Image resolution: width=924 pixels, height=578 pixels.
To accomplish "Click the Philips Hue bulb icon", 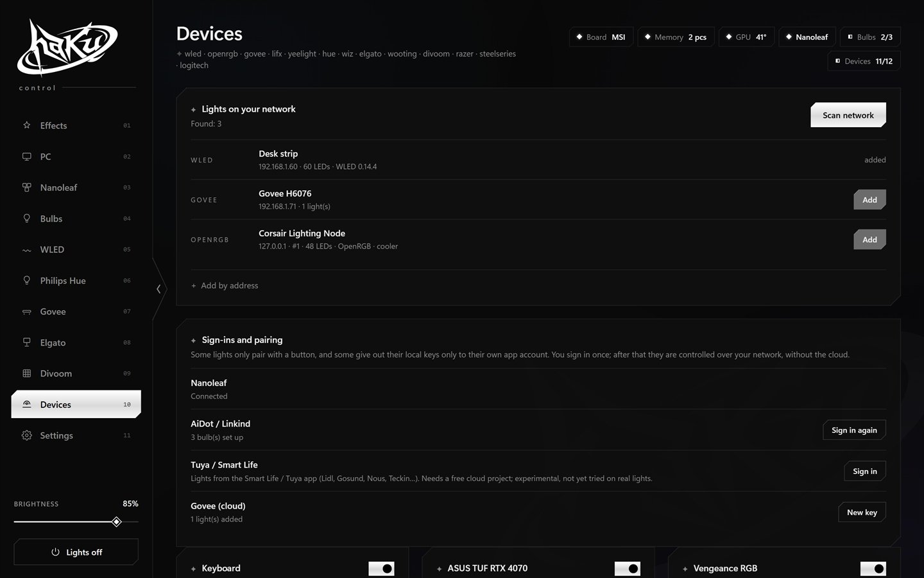I will (26, 281).
